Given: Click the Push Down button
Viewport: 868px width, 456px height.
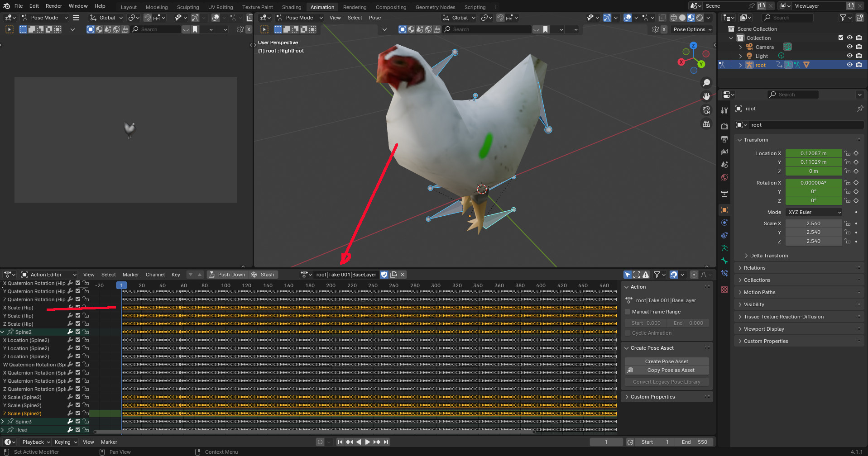Looking at the screenshot, I should (227, 275).
